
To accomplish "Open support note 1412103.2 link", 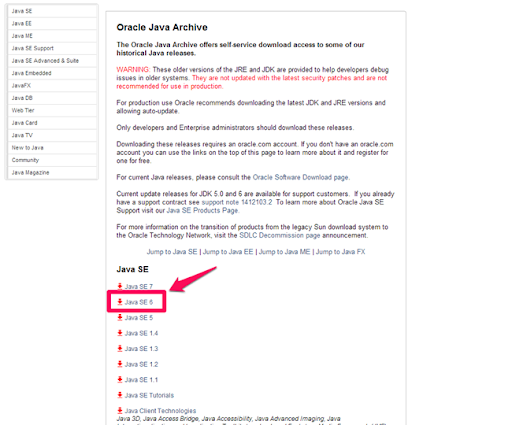I will pyautogui.click(x=237, y=202).
